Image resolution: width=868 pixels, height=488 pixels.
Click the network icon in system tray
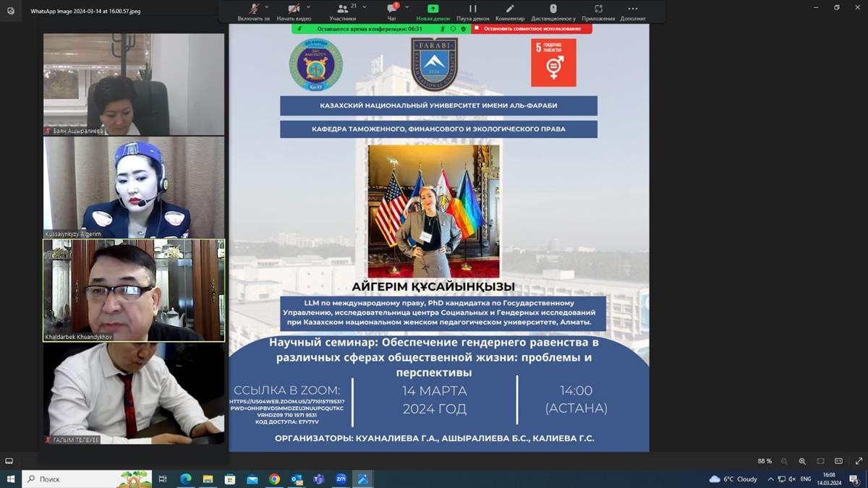[782, 479]
